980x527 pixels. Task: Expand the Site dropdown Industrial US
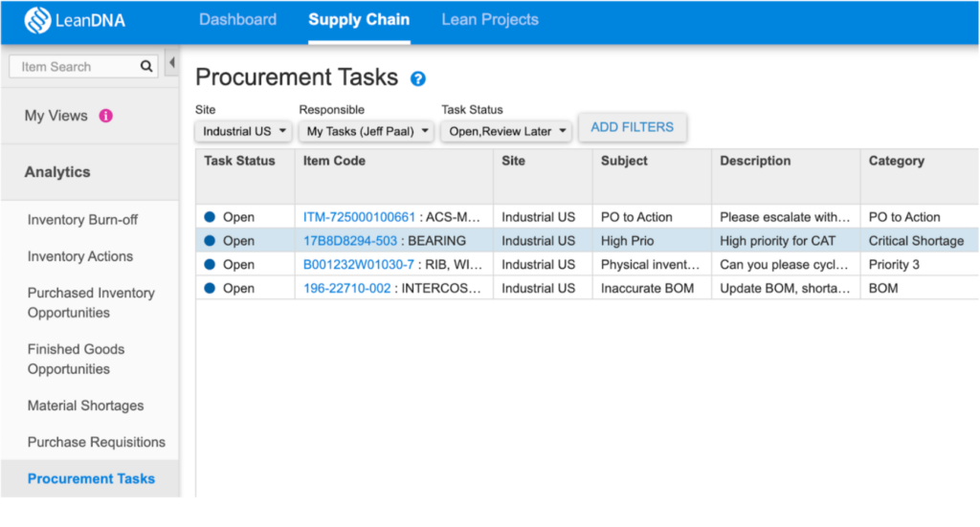(x=243, y=131)
